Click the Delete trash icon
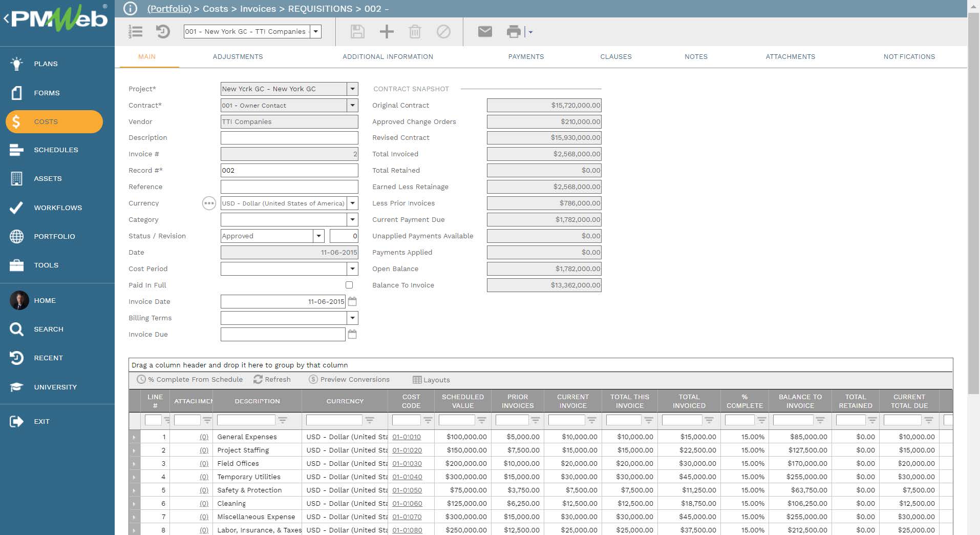The image size is (980, 535). click(x=415, y=32)
